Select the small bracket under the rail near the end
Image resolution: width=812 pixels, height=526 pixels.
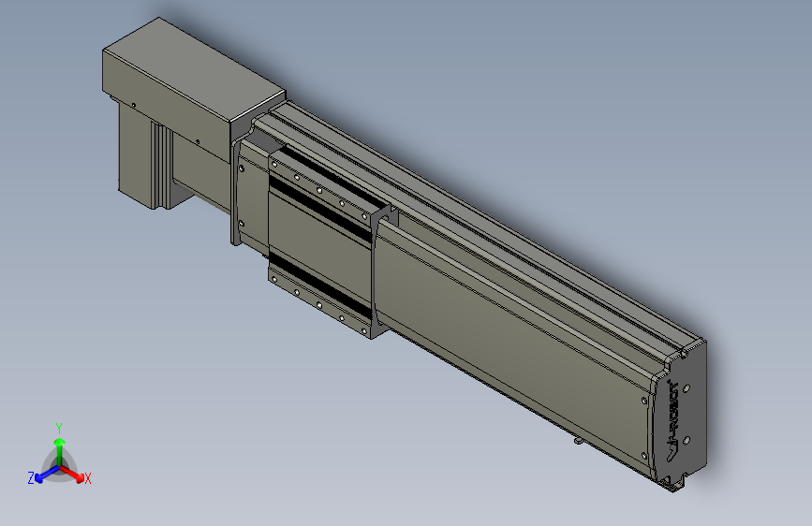pos(578,441)
